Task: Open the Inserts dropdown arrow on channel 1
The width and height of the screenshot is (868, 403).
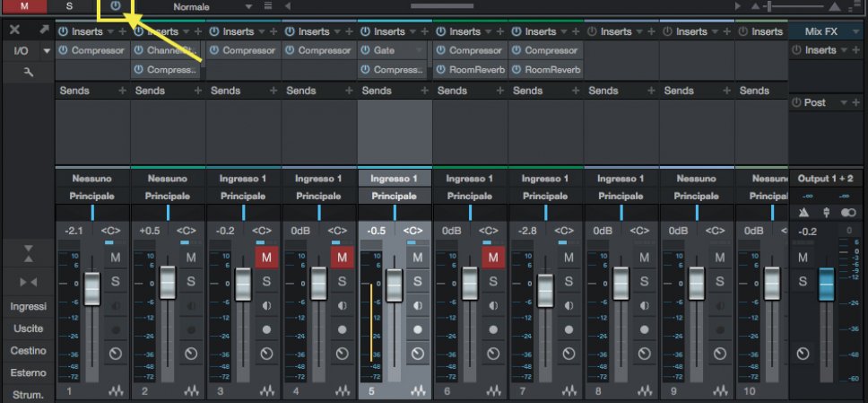Action: coord(110,31)
